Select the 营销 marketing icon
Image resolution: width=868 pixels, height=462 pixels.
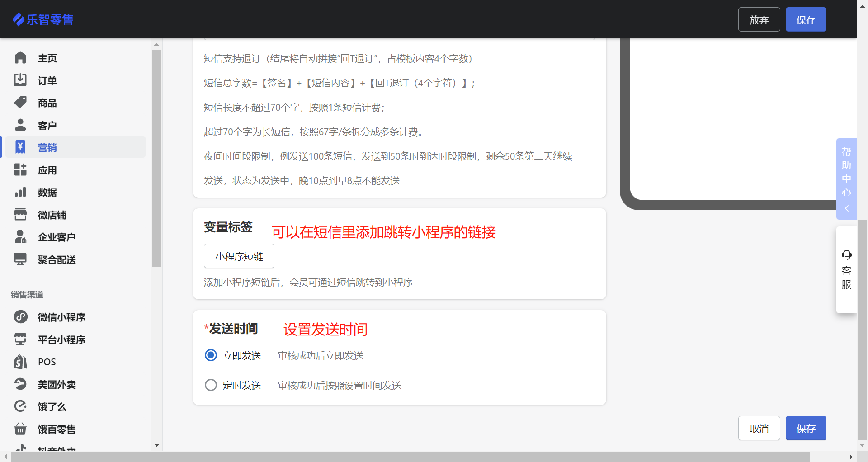pyautogui.click(x=20, y=147)
